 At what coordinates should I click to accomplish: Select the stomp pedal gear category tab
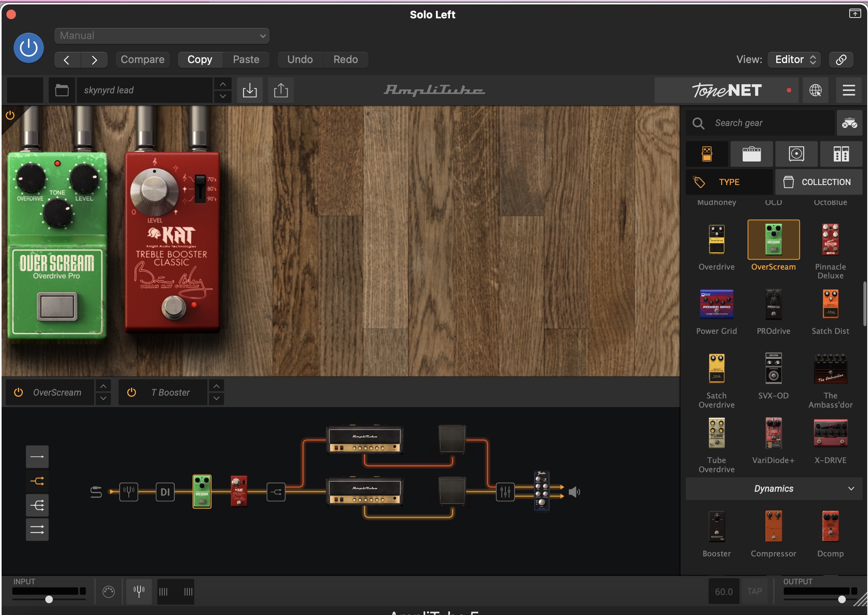[x=707, y=154]
